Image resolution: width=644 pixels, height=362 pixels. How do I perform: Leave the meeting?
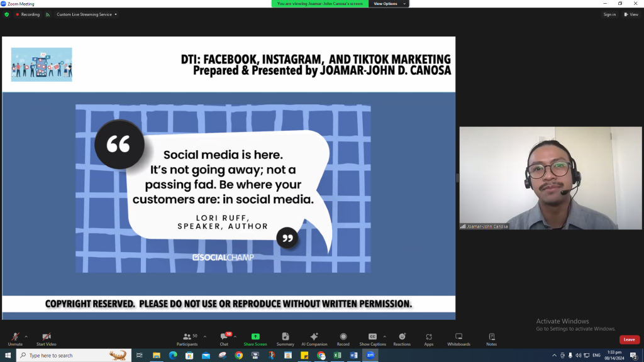[629, 339]
